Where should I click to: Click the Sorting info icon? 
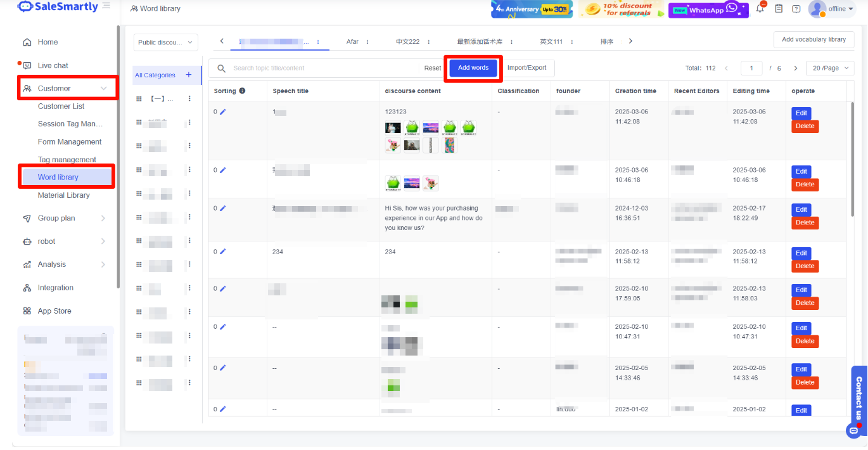(x=242, y=91)
